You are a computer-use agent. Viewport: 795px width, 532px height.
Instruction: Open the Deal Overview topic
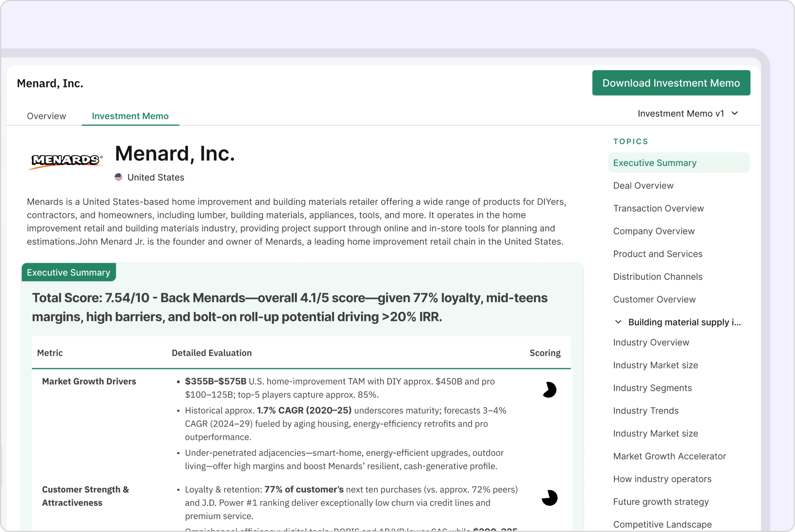pyautogui.click(x=643, y=186)
